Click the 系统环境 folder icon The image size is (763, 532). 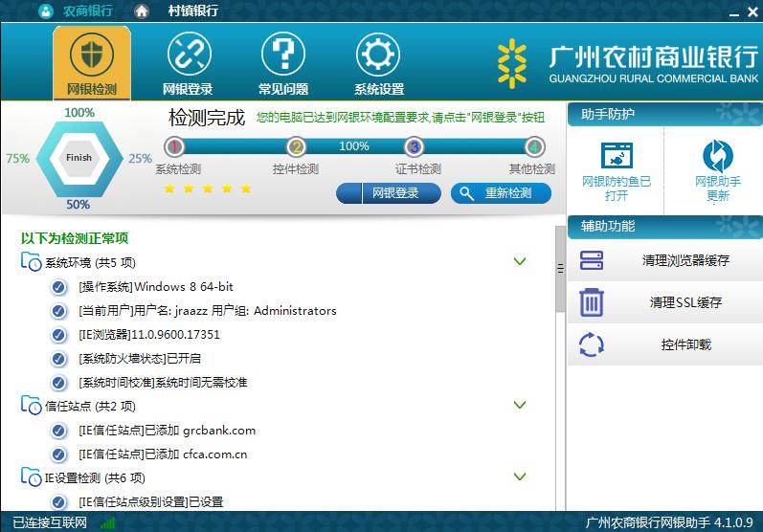(x=32, y=261)
